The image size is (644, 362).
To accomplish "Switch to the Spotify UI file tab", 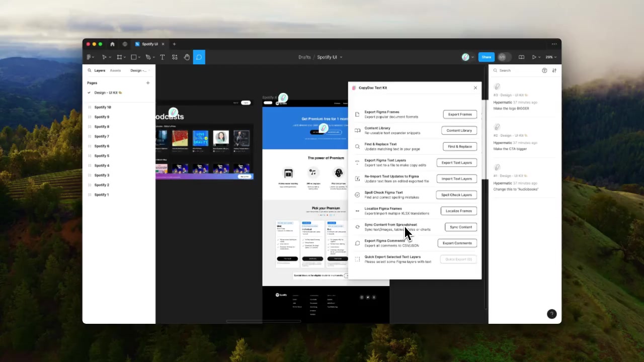I will [149, 44].
